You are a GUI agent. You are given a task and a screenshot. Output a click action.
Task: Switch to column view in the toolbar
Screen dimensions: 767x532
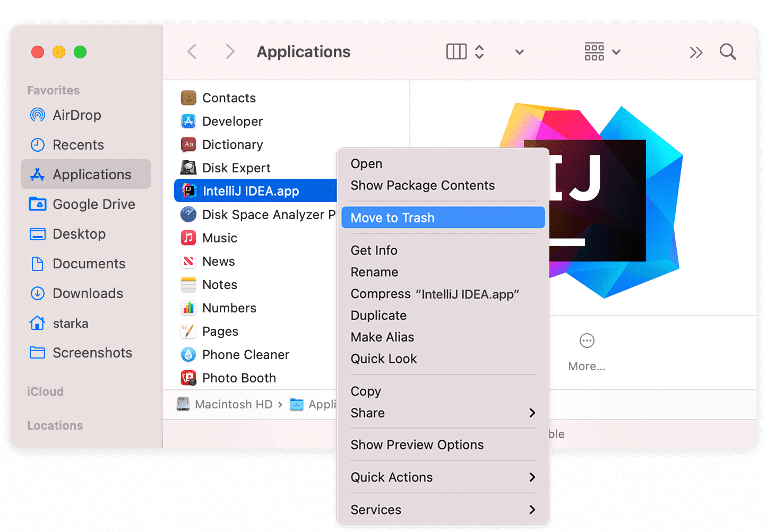click(x=456, y=51)
